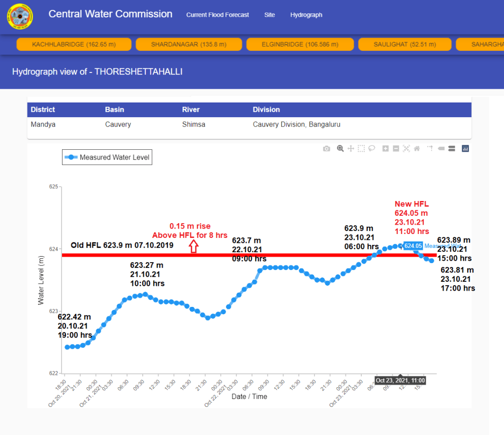Autoscale the chart axes

pos(406,148)
